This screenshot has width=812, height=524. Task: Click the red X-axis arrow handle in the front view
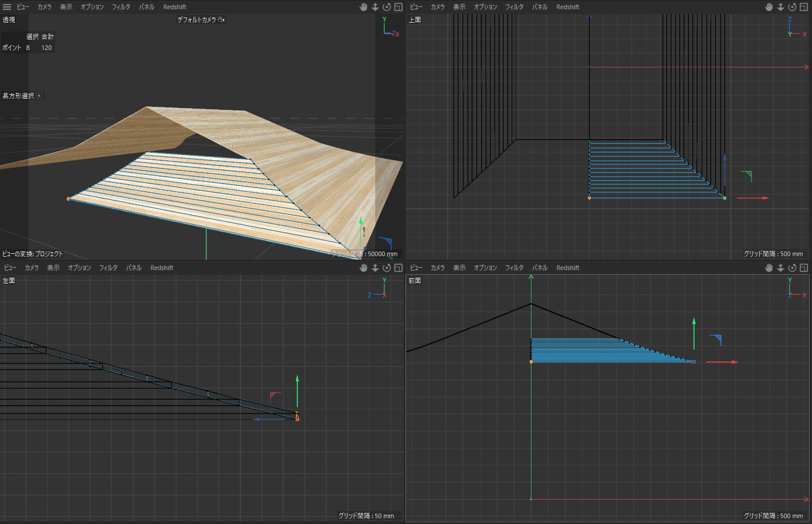click(732, 362)
